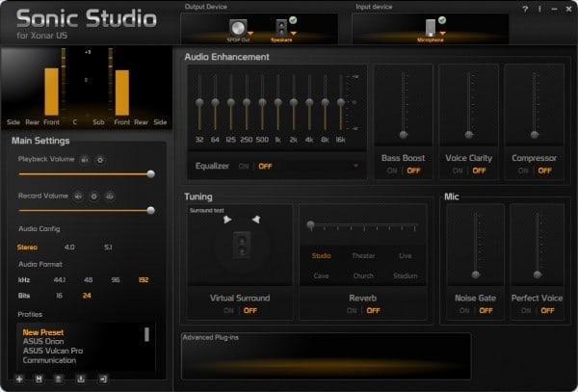Choose the Church reverb preset
Viewport: 578px width, 392px height.
[363, 276]
